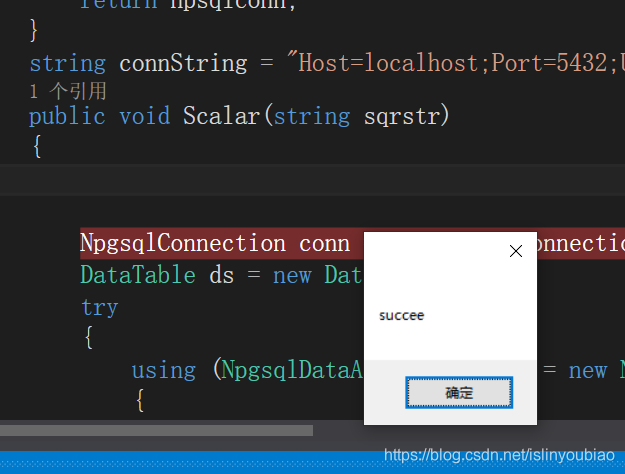Click the 'NpgsqlConnection' type on highlighted line
Image resolution: width=625 pixels, height=474 pixels.
(x=183, y=243)
